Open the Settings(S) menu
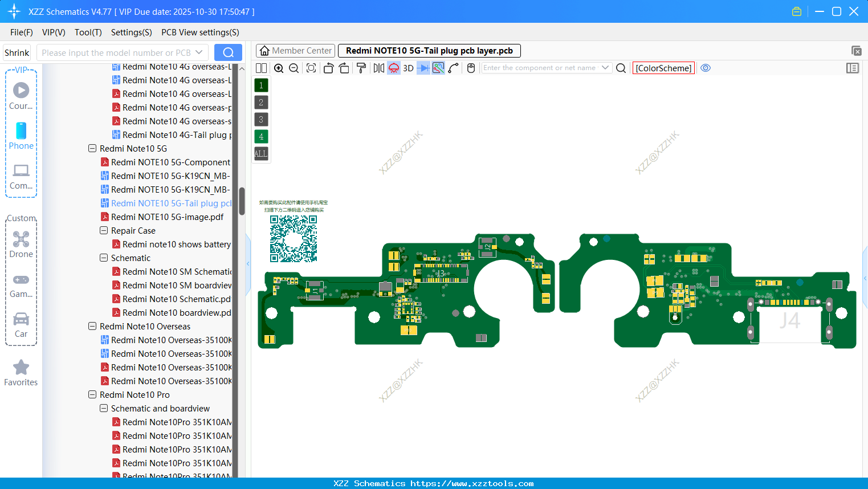 coord(132,32)
